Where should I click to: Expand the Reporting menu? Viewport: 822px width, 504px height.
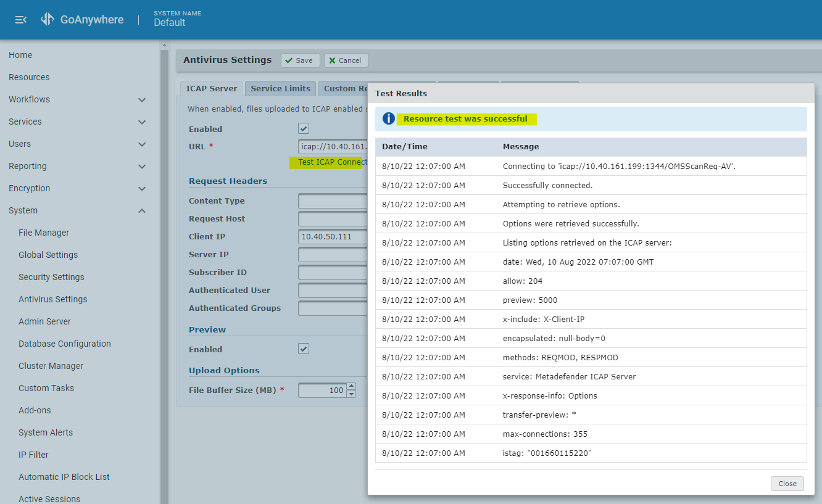coord(142,166)
